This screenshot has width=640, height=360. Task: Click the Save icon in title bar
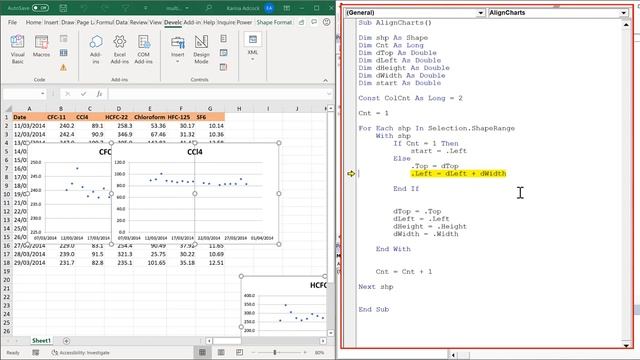tap(63, 8)
